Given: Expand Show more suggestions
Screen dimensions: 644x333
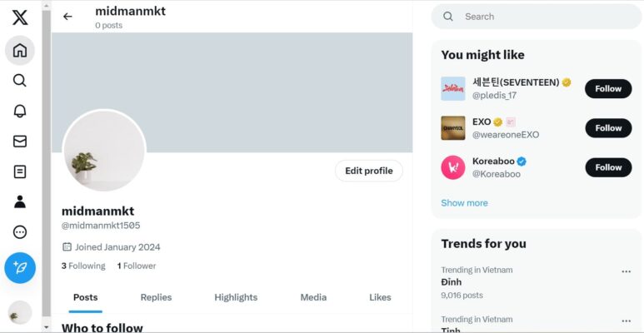Looking at the screenshot, I should coord(464,203).
